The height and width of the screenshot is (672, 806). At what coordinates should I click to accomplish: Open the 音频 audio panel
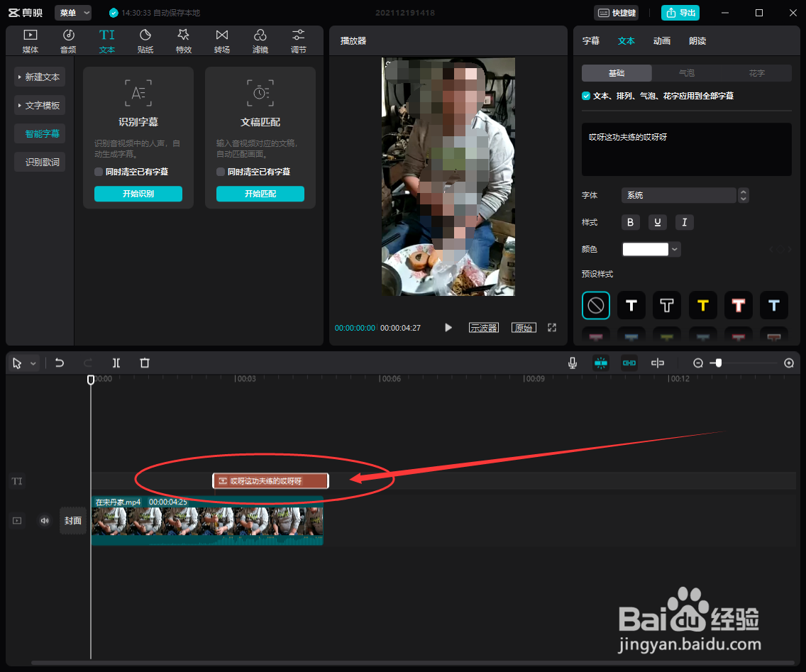(68, 41)
